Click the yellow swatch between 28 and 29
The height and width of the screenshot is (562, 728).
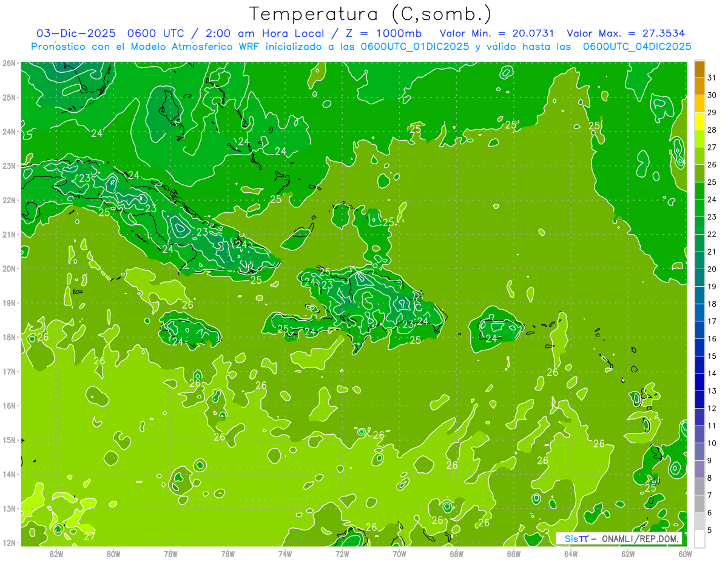pyautogui.click(x=699, y=121)
